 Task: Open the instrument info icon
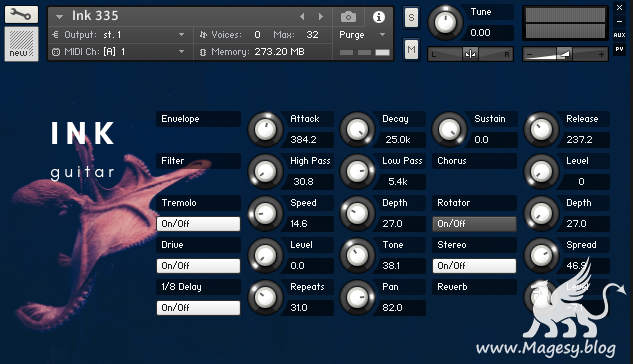point(378,17)
